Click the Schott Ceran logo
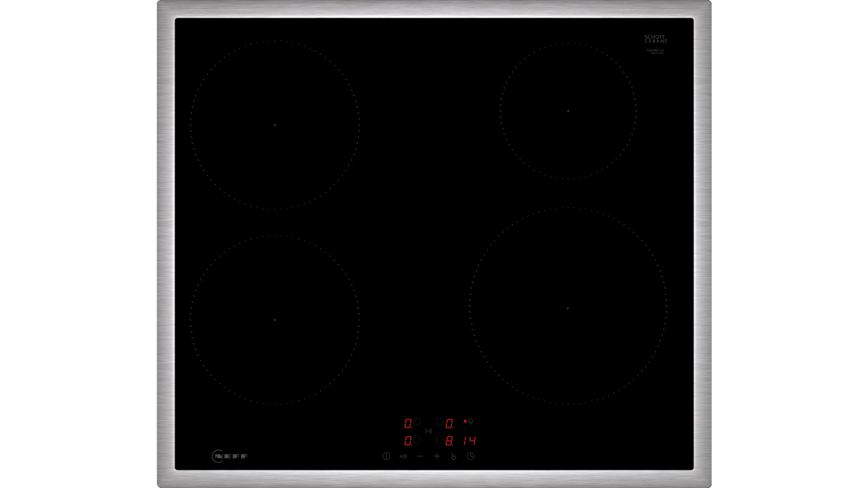The height and width of the screenshot is (488, 868). (x=655, y=39)
